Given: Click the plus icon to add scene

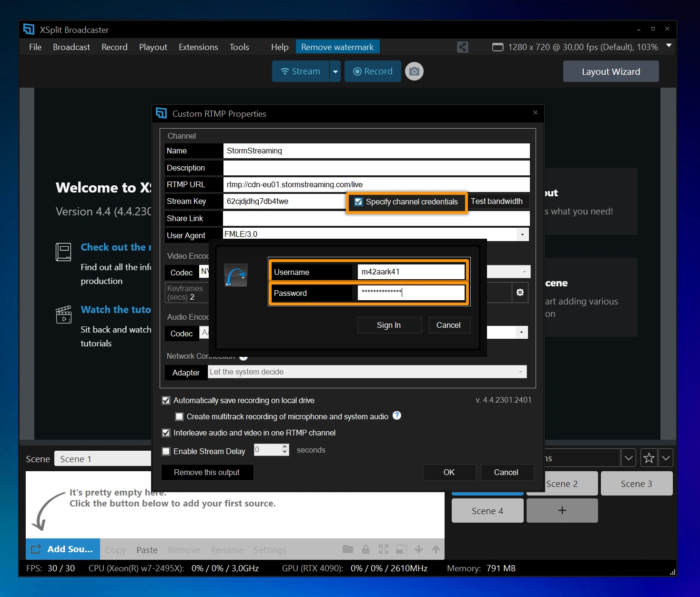Looking at the screenshot, I should (x=562, y=510).
